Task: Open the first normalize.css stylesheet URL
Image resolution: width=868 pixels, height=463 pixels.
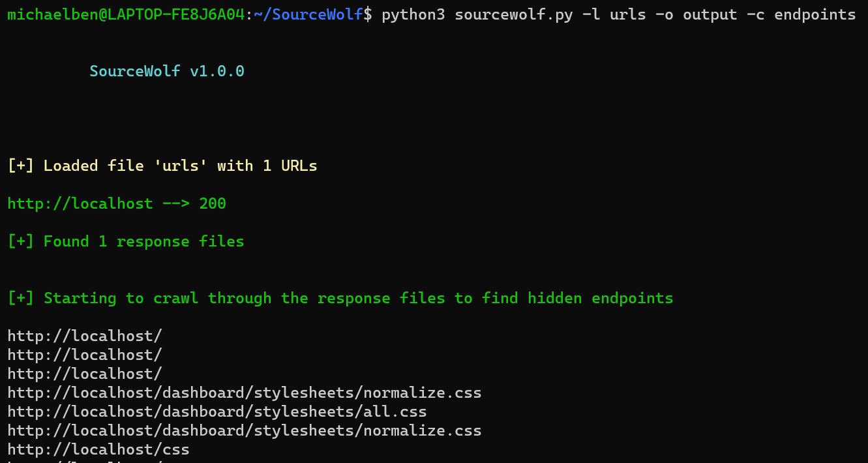Action: [245, 393]
